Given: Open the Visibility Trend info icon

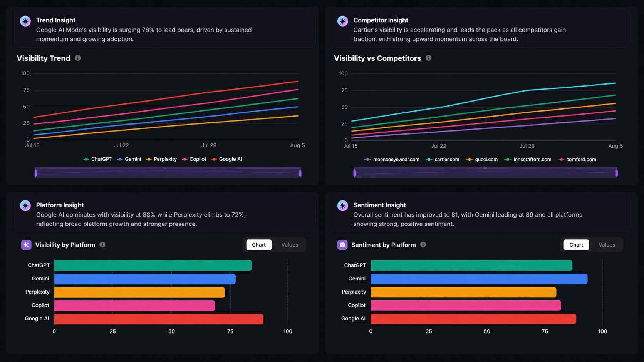Looking at the screenshot, I should [78, 58].
